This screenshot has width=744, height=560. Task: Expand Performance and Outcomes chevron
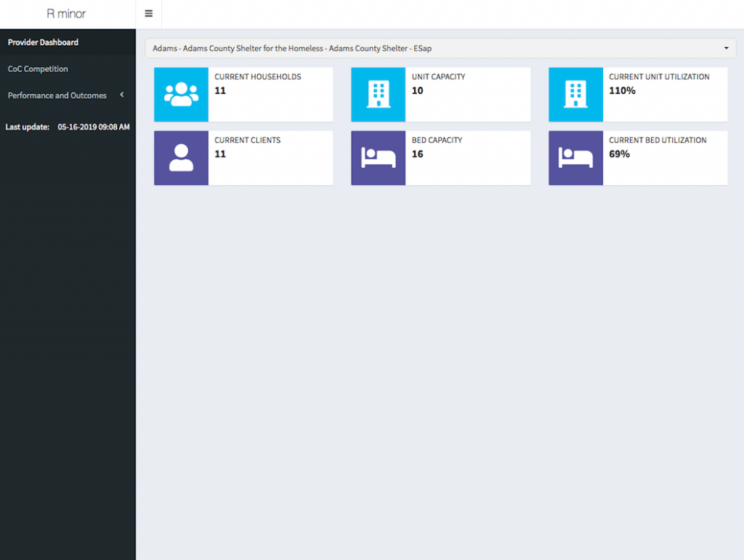pos(122,95)
